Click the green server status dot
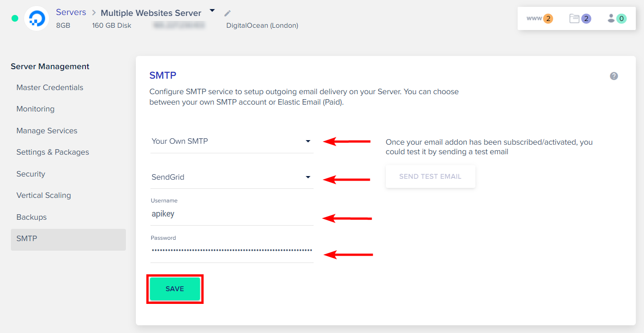 (x=15, y=19)
